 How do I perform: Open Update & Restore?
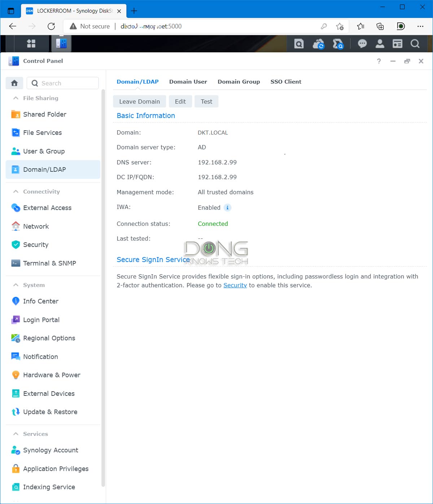point(53,412)
